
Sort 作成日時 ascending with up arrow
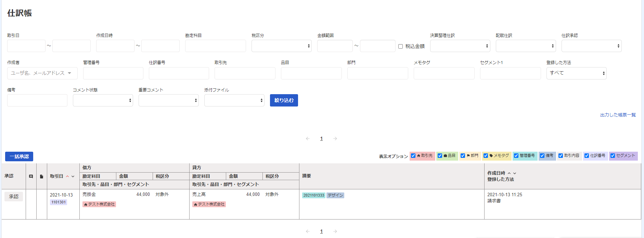tap(509, 173)
